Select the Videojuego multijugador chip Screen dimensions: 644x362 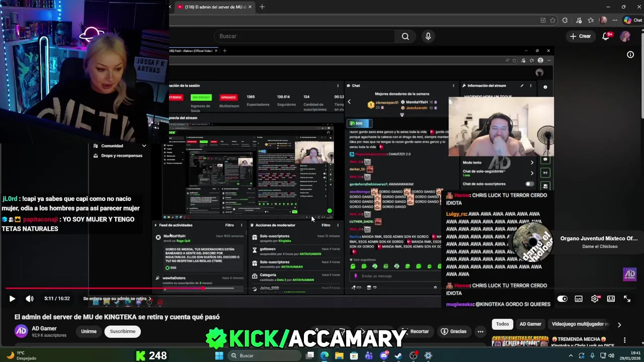coord(580,324)
